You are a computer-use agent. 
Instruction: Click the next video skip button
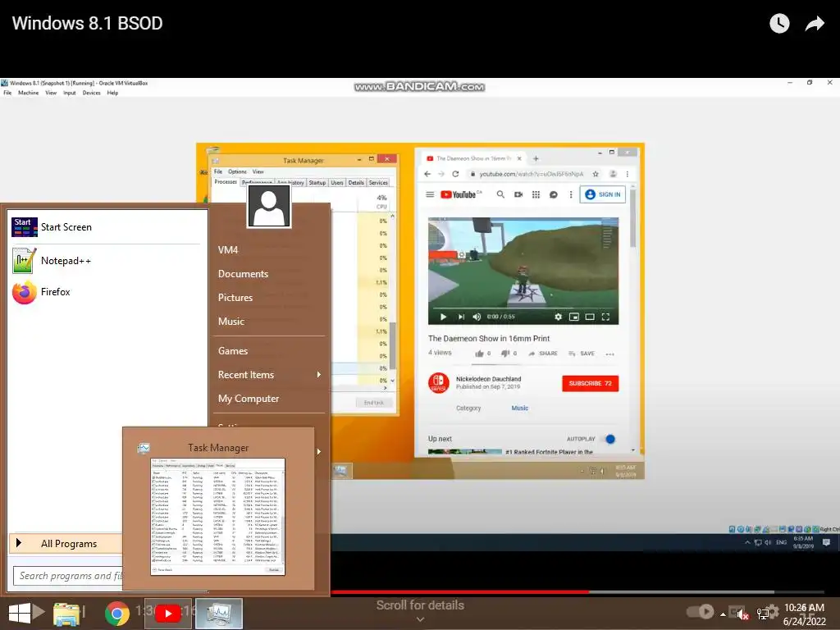tap(461, 317)
